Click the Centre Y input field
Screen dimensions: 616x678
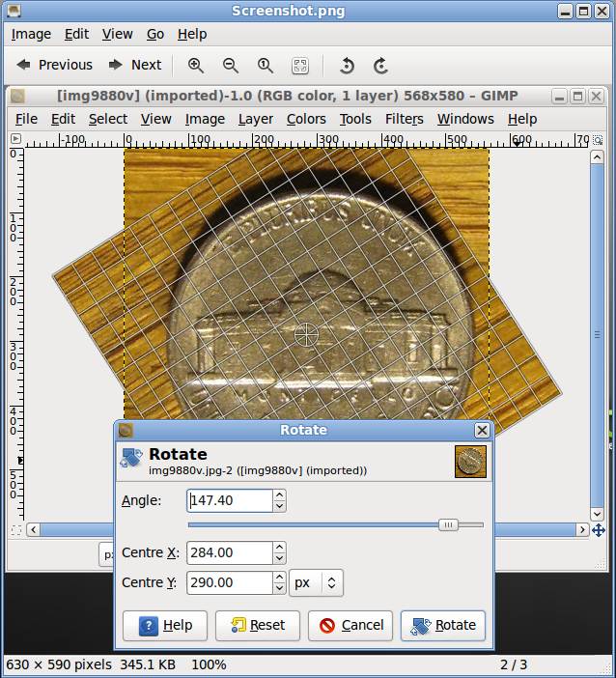tap(230, 582)
